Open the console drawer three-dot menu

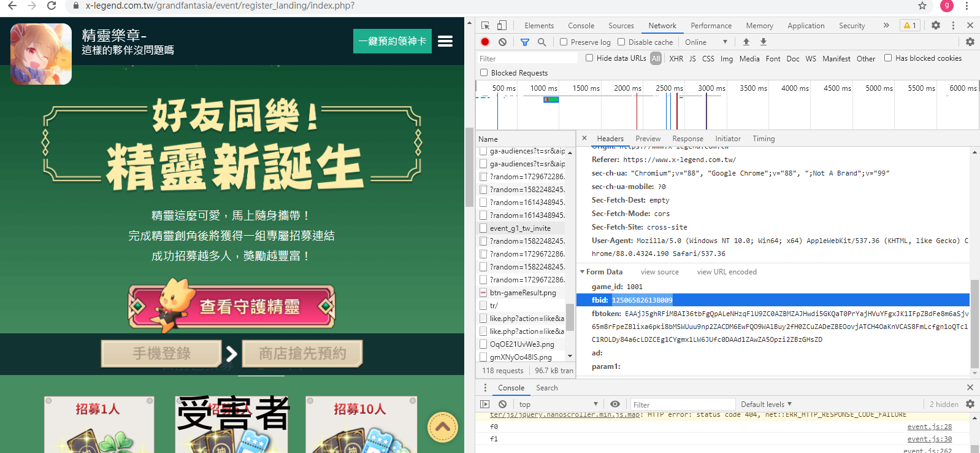click(x=485, y=387)
